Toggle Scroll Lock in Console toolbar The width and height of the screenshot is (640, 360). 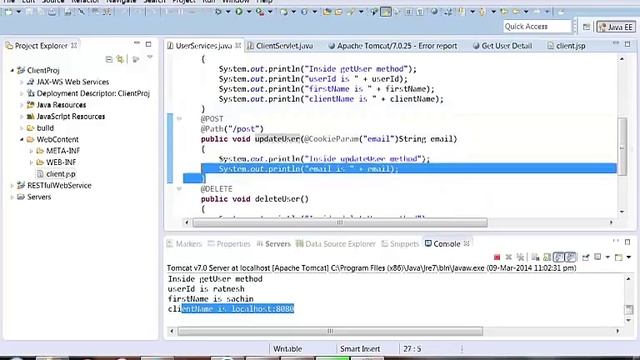[547, 257]
